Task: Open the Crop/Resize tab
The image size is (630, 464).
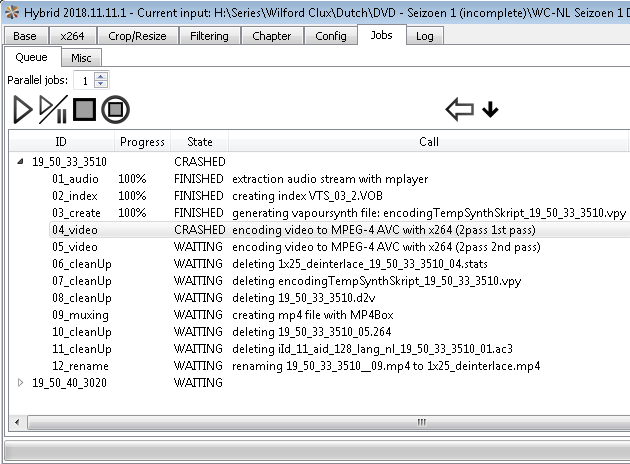Action: coord(138,36)
